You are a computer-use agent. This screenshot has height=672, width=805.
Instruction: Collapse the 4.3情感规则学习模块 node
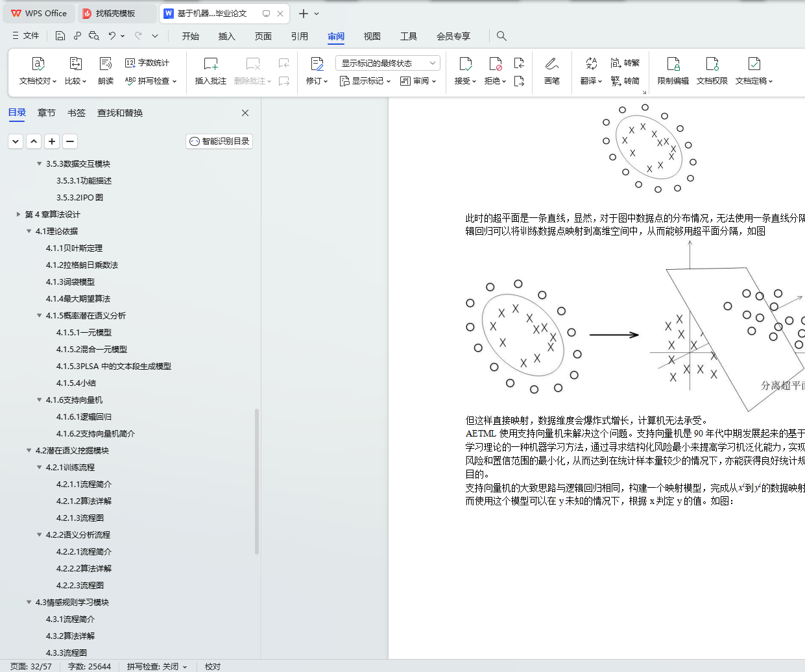click(29, 603)
